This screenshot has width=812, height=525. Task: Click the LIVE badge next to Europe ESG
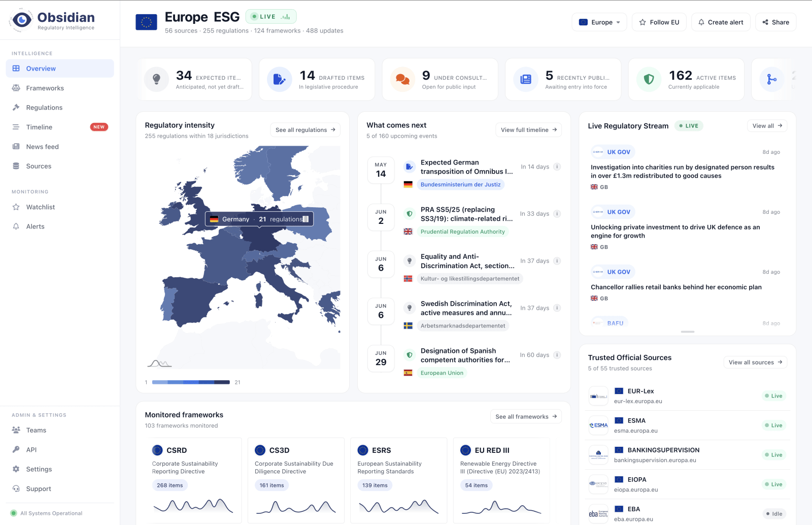point(271,17)
